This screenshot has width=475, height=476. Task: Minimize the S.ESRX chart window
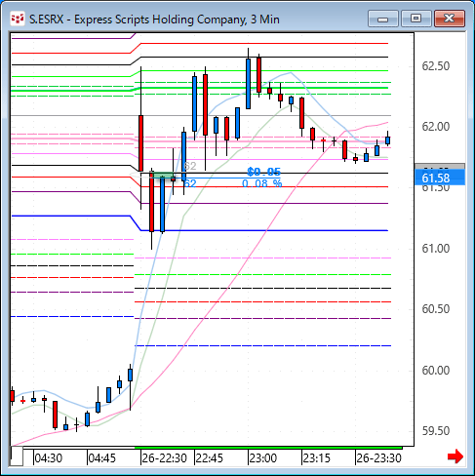pos(383,19)
